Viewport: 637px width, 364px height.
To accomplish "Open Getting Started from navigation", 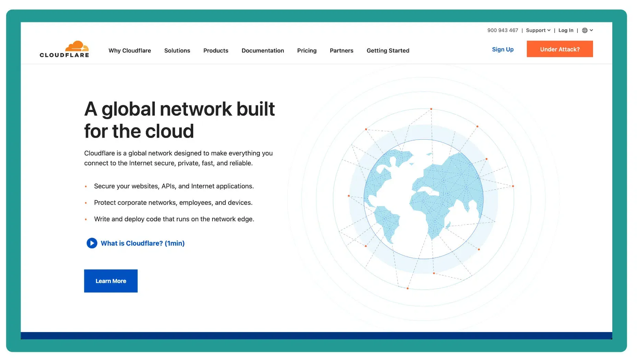I will (x=388, y=50).
